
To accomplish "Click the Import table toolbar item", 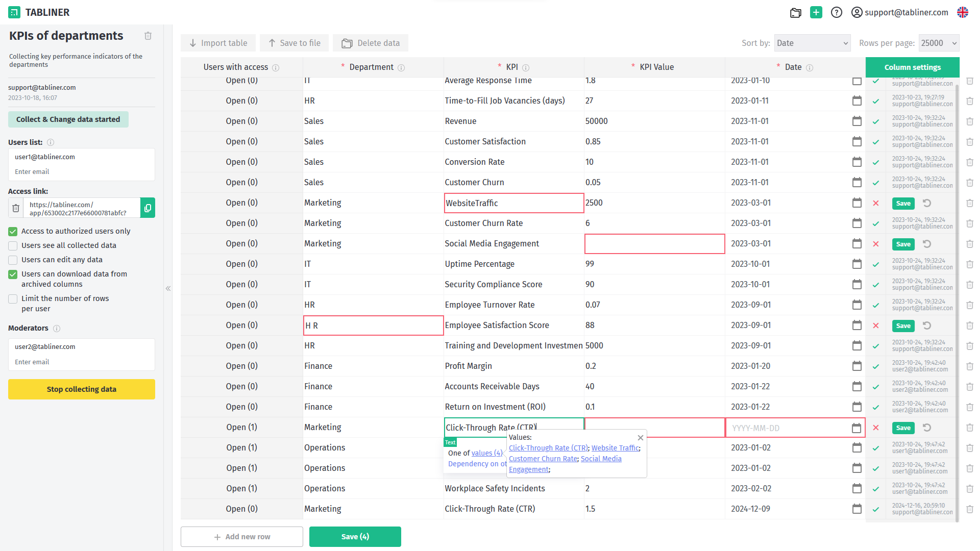I will (218, 43).
